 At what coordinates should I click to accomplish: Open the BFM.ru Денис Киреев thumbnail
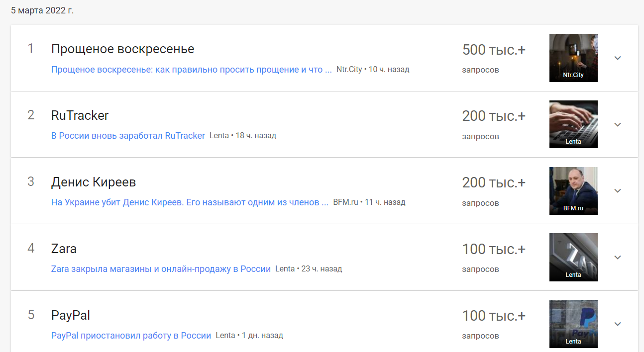(x=573, y=191)
